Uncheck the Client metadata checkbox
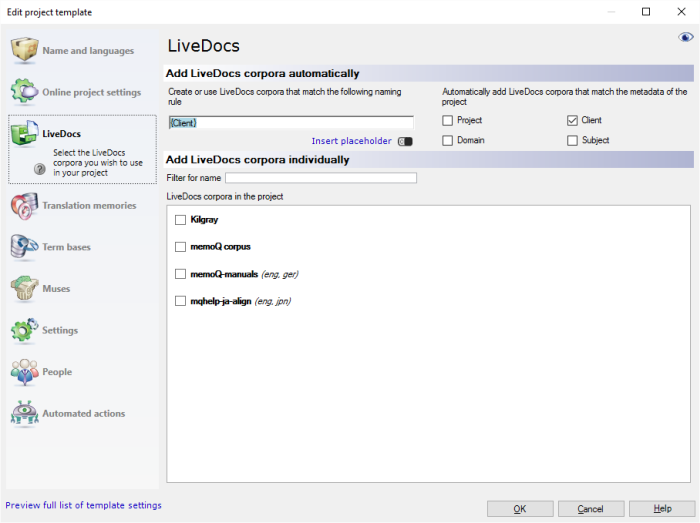Screen dimensions: 700x523 click(x=573, y=121)
